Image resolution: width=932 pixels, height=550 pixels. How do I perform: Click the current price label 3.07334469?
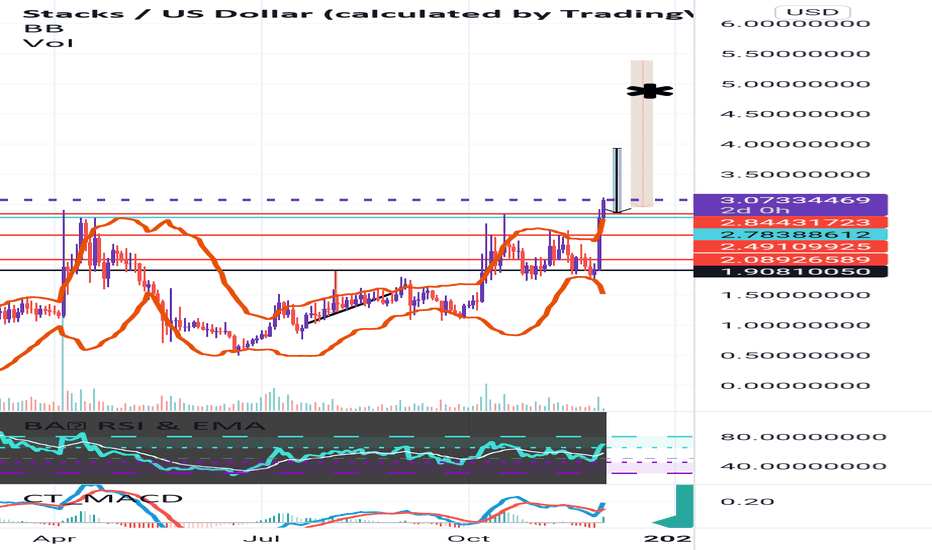791,200
